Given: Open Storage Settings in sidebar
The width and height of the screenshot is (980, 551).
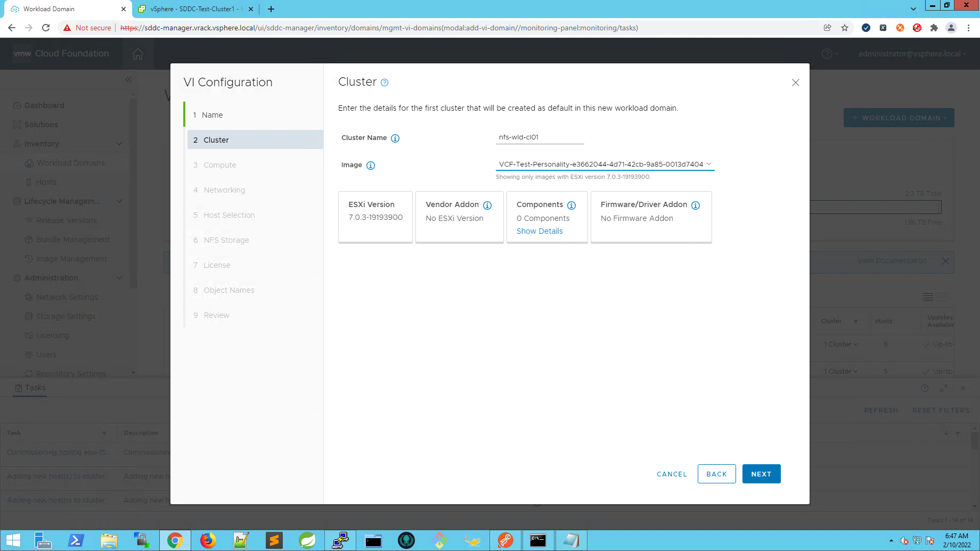Looking at the screenshot, I should (x=66, y=316).
